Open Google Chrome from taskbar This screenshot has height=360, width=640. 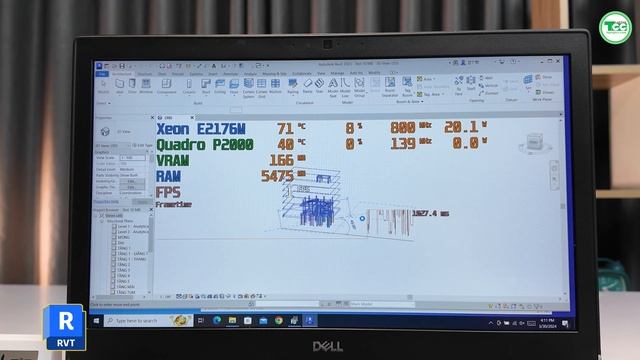click(x=279, y=320)
